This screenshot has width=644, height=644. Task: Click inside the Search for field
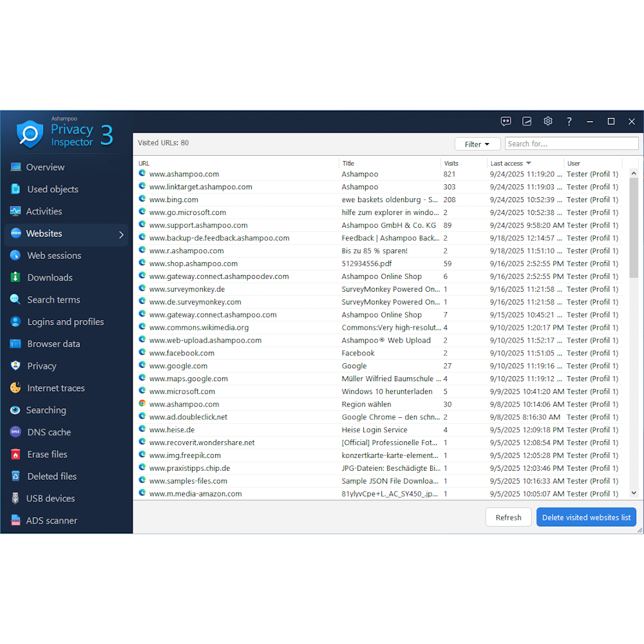(x=571, y=143)
